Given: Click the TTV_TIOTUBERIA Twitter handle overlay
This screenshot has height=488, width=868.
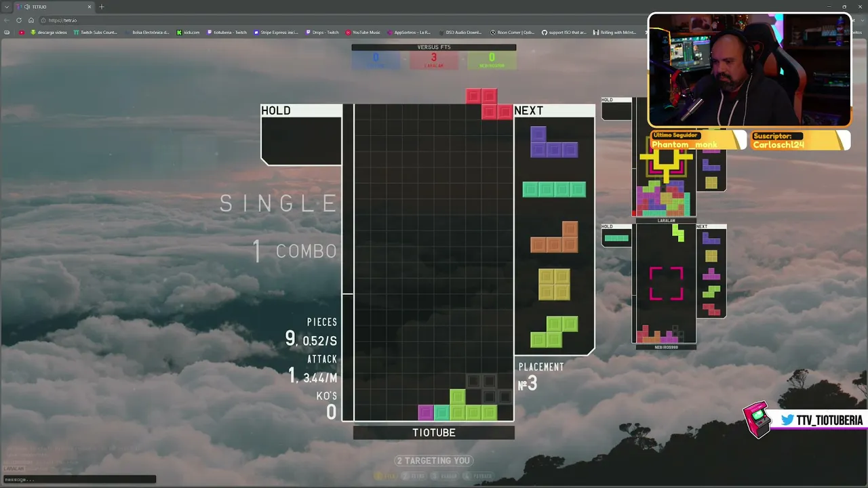Looking at the screenshot, I should (x=830, y=420).
